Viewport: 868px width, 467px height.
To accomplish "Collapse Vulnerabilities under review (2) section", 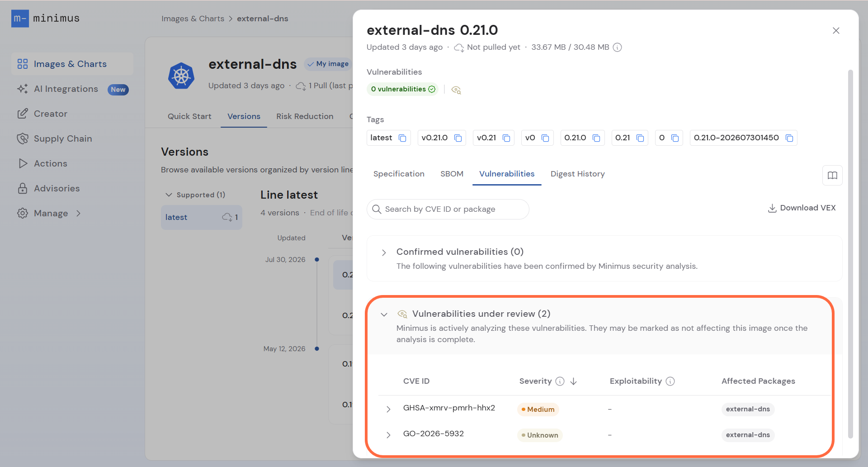I will pyautogui.click(x=384, y=315).
